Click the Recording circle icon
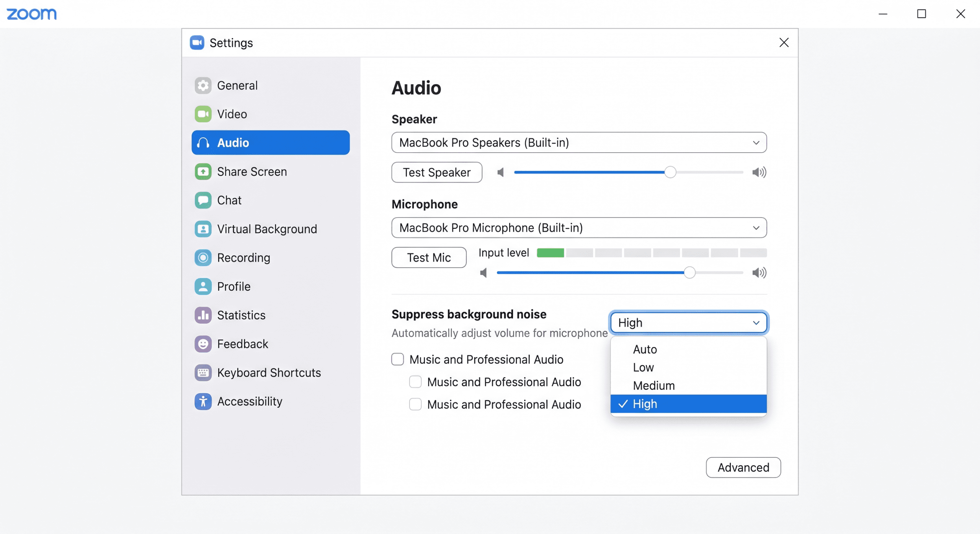This screenshot has width=980, height=534. [x=203, y=257]
